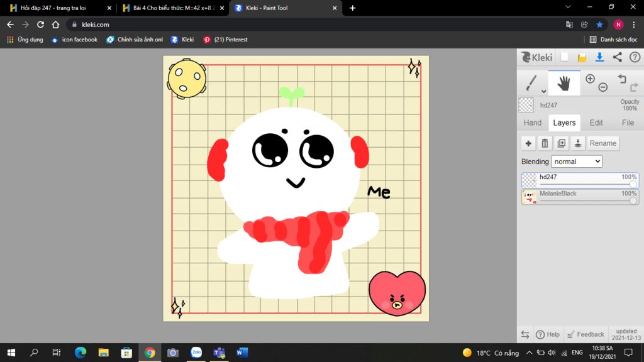Redo the last undone action
The height and width of the screenshot is (362, 644).
tap(634, 87)
